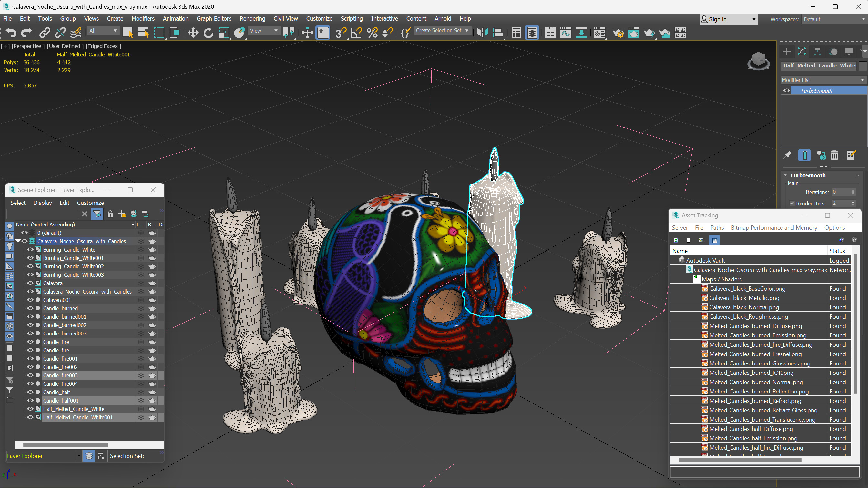
Task: Click Pin Stack icon
Action: click(787, 155)
